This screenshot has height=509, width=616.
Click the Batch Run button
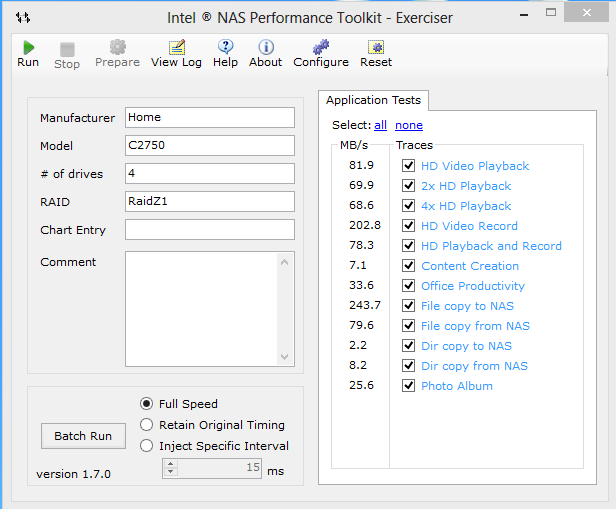[x=83, y=436]
